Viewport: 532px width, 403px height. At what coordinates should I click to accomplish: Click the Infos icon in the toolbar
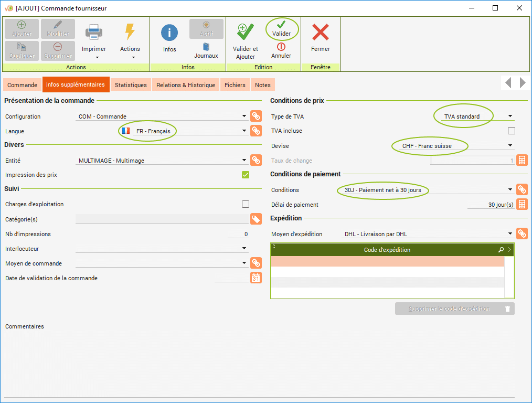coord(169,33)
